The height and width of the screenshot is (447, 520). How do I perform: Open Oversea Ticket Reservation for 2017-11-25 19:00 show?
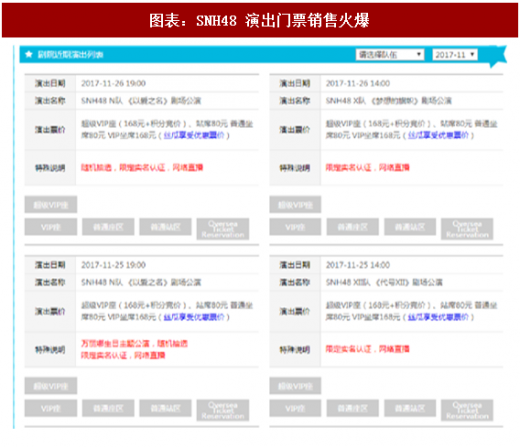(223, 410)
